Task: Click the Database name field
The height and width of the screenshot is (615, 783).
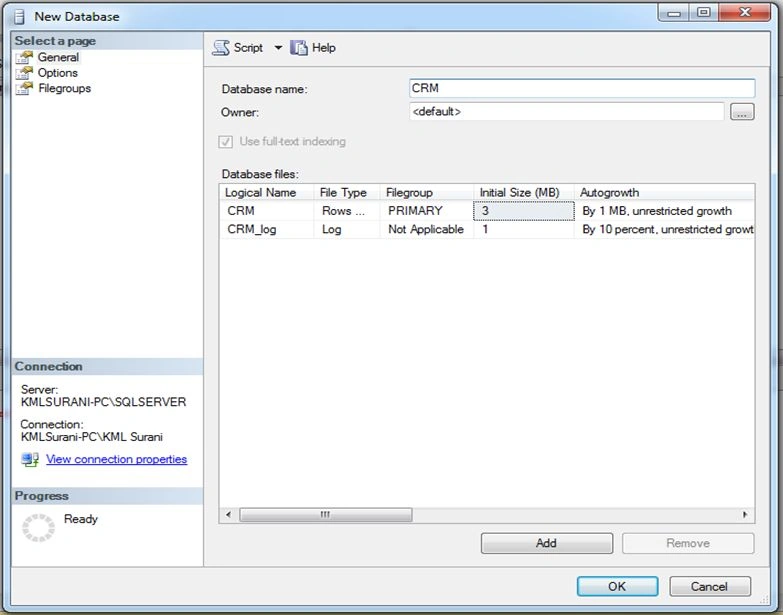Action: click(582, 88)
